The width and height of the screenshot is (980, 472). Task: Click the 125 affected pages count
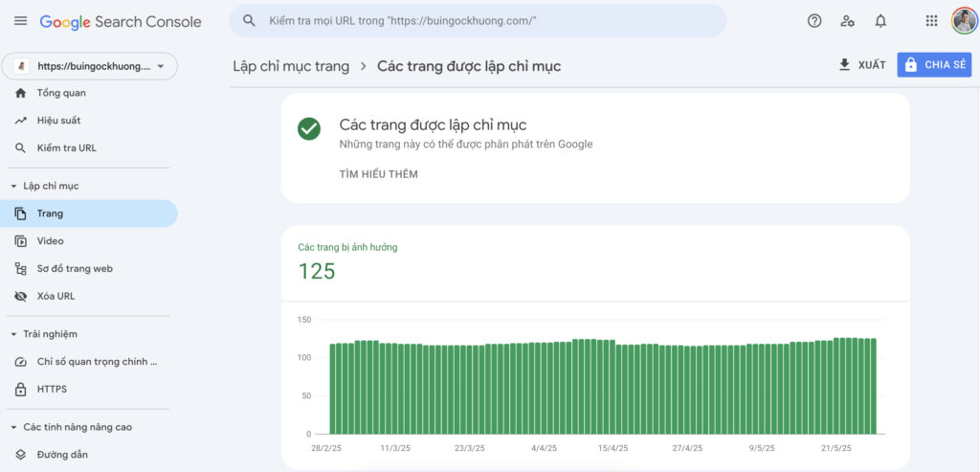(317, 271)
